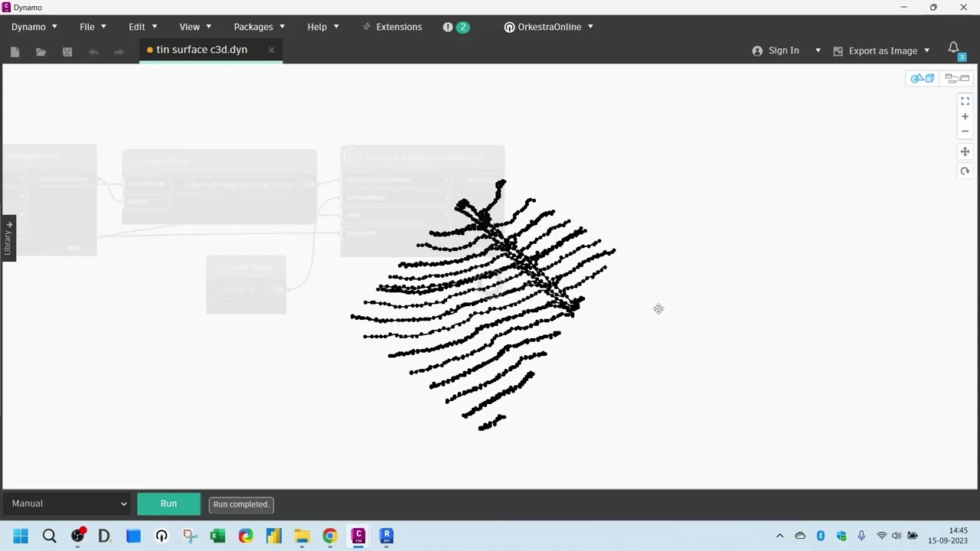Close the tin surface c3d.dyn tab
Screen dimensions: 980x551
click(271, 50)
